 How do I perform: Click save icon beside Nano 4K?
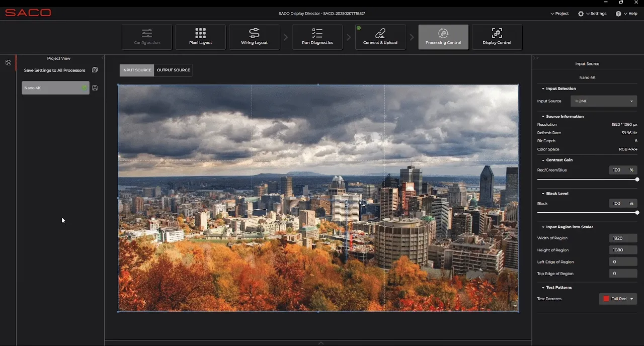[95, 88]
